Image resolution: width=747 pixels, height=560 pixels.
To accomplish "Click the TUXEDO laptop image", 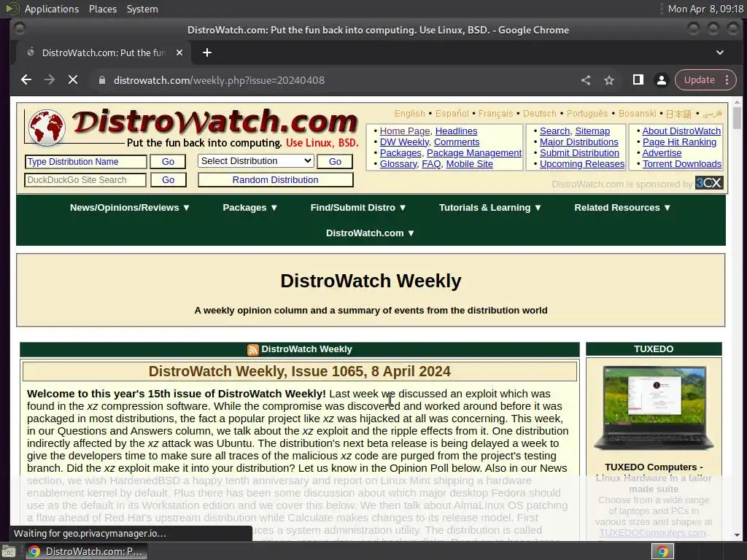I will pos(654,408).
